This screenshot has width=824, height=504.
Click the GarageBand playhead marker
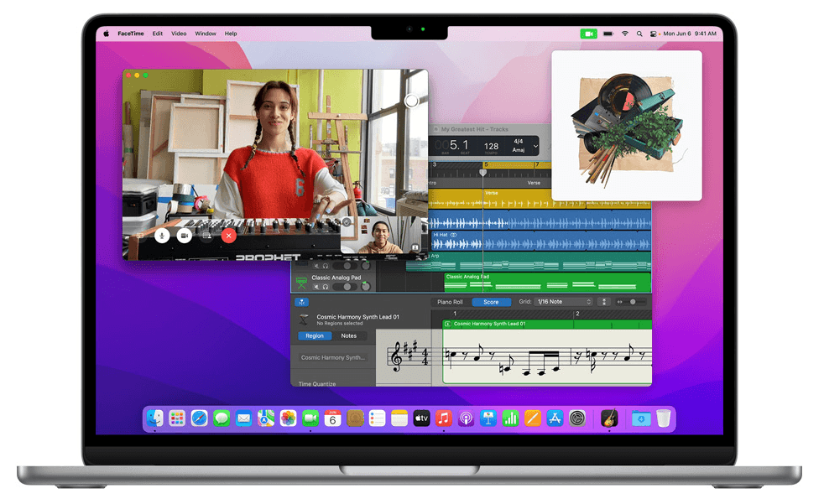483,172
